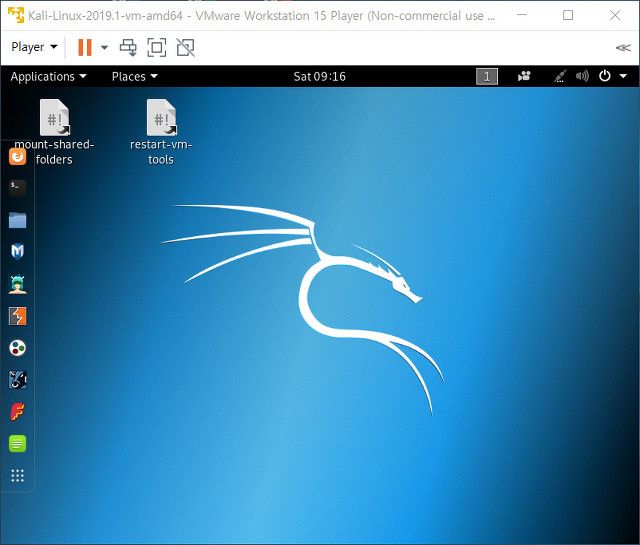
Task: Toggle Unity mode in VMware toolbar
Action: click(x=186, y=47)
